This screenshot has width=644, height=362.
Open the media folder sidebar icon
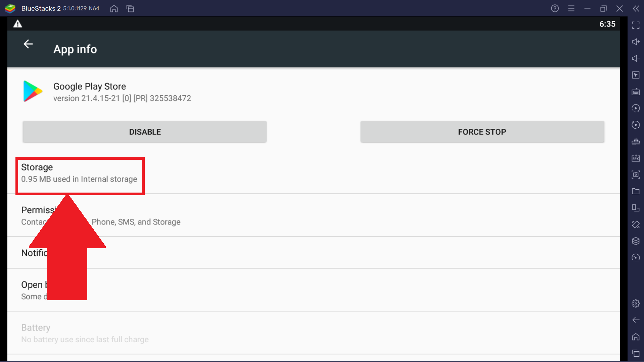pyautogui.click(x=636, y=191)
